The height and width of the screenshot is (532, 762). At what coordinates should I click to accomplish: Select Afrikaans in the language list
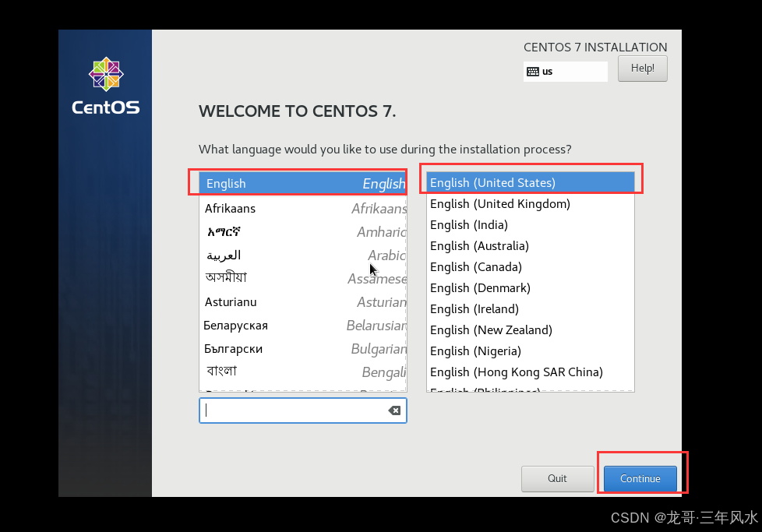303,209
